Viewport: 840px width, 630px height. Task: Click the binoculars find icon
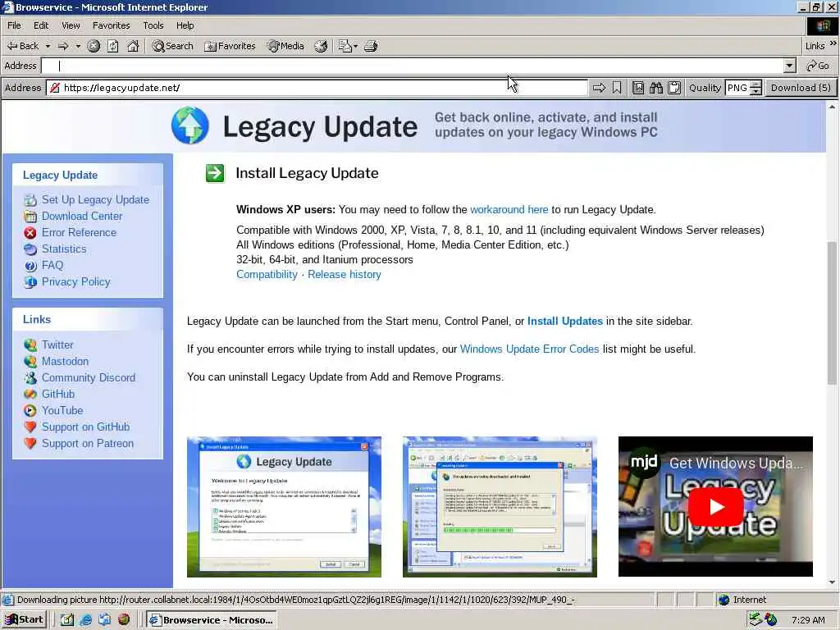pos(656,88)
